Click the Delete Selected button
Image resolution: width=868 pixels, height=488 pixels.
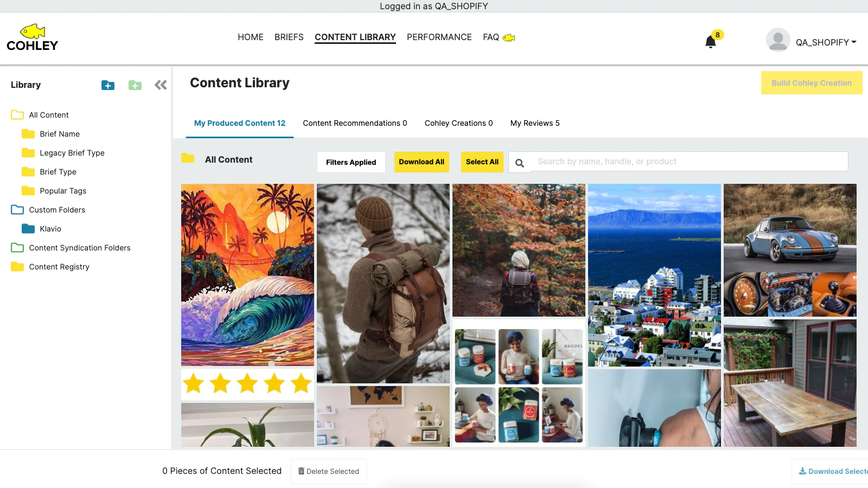click(329, 471)
